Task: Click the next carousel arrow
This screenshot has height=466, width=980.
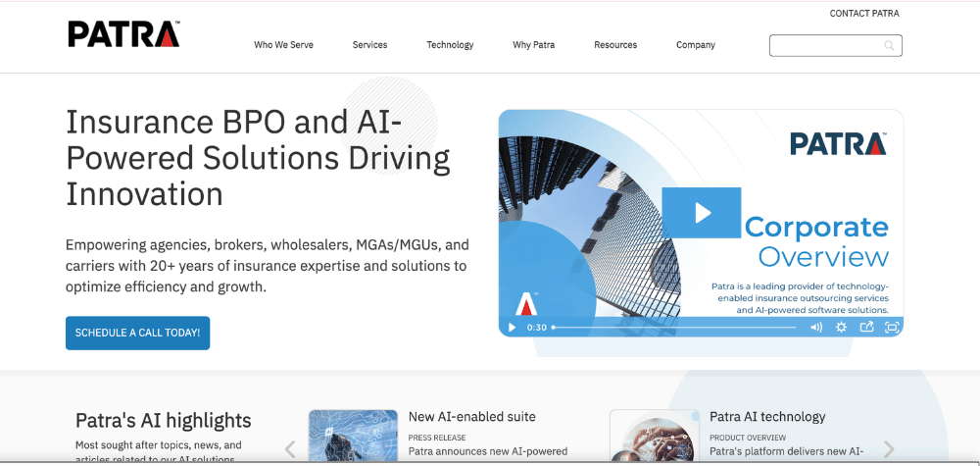Action: pos(889,449)
